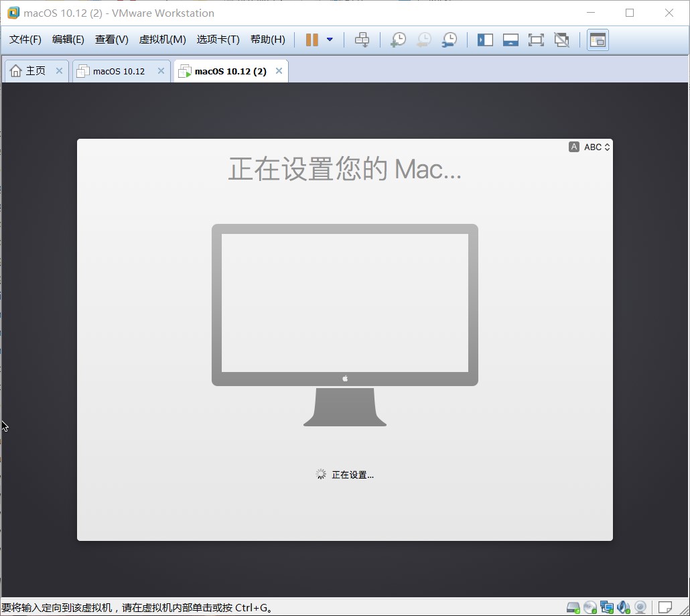Click the 正在设置您的 Mac... heading
The image size is (690, 616).
pyautogui.click(x=344, y=169)
